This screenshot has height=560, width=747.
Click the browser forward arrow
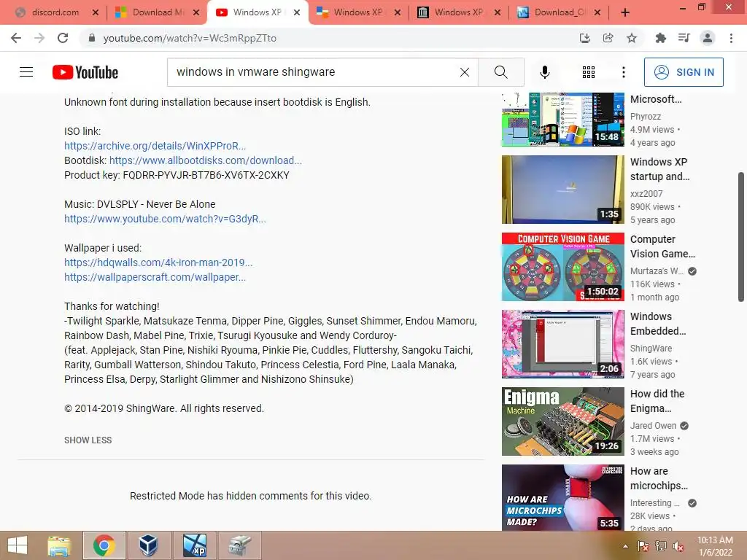point(39,38)
